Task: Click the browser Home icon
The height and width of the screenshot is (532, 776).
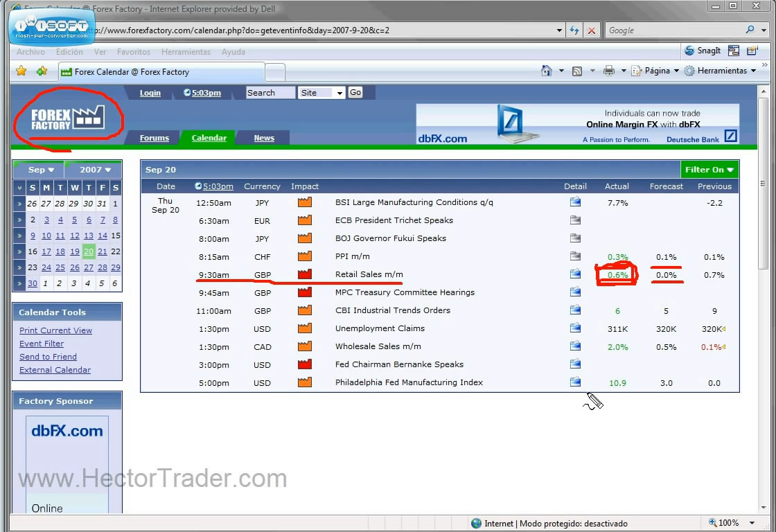Action: coord(547,71)
